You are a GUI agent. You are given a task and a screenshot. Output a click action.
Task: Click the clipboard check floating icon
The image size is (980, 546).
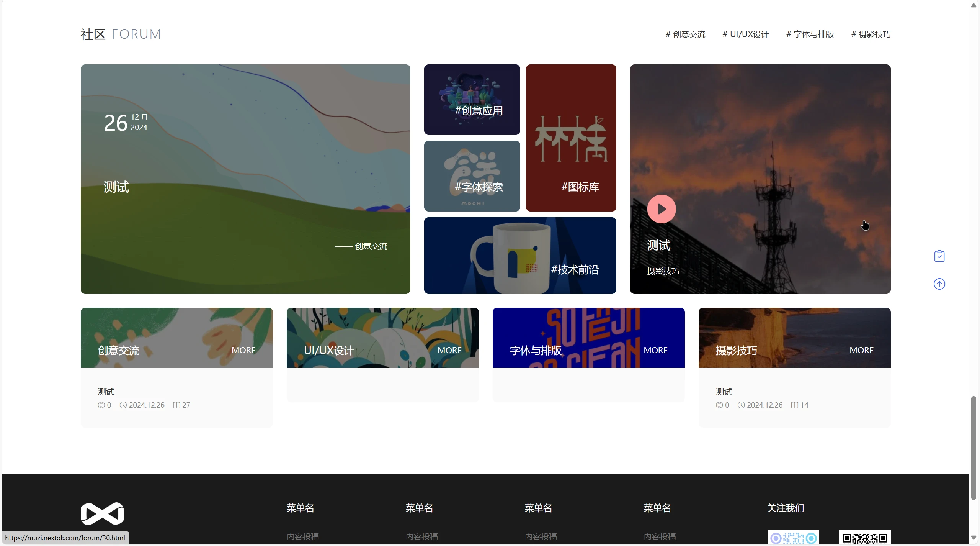939,256
